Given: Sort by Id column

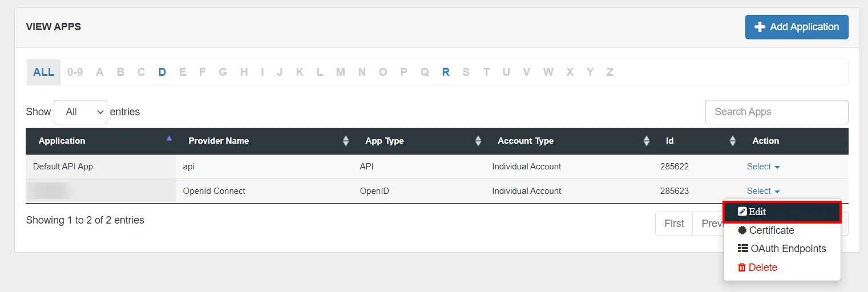Looking at the screenshot, I should coord(696,141).
